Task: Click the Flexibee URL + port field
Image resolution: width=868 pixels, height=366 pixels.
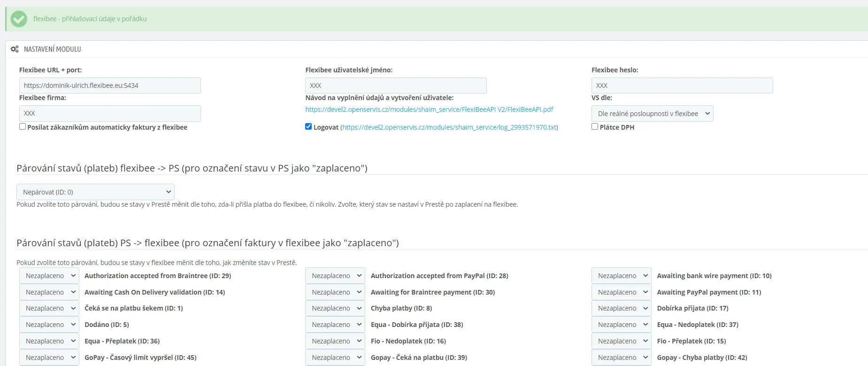Action: tap(110, 86)
